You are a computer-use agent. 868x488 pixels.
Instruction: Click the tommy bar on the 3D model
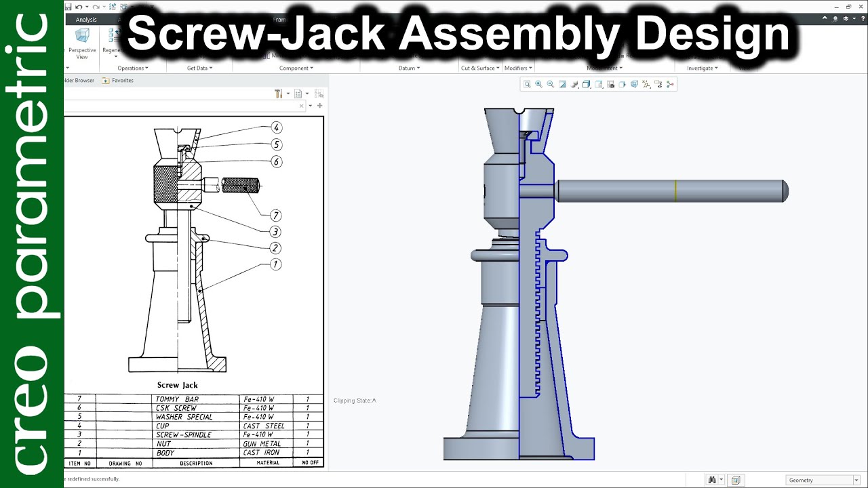671,190
